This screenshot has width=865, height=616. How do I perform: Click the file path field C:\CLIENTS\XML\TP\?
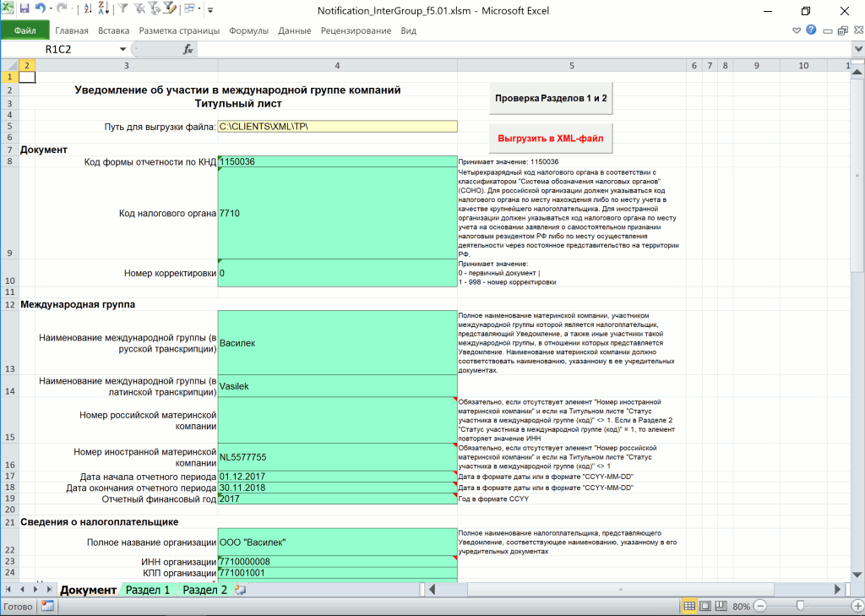coord(338,127)
